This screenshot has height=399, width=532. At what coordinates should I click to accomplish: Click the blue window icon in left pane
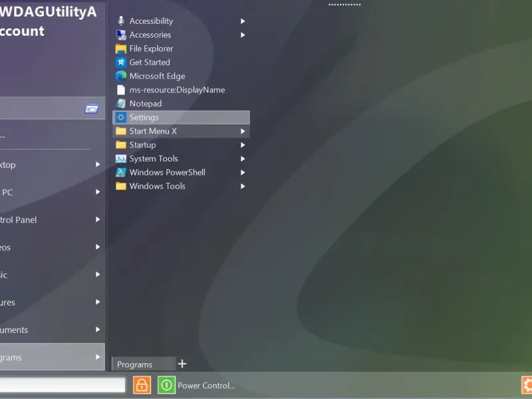click(x=92, y=108)
